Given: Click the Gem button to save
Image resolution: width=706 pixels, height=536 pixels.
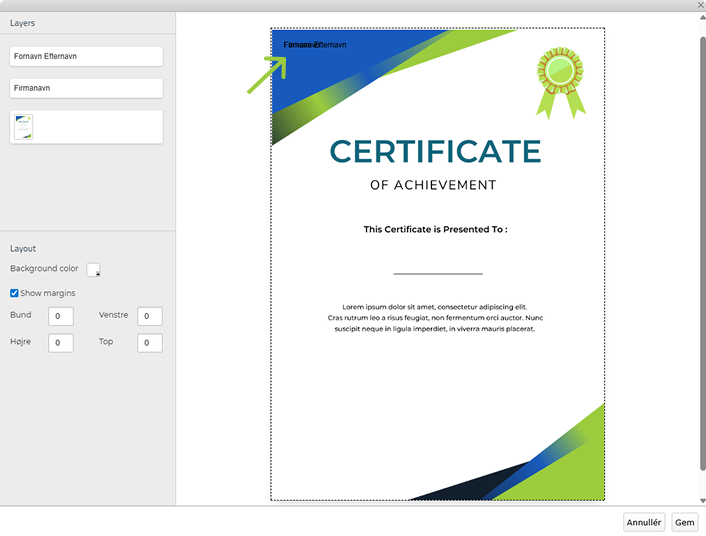Looking at the screenshot, I should point(684,522).
